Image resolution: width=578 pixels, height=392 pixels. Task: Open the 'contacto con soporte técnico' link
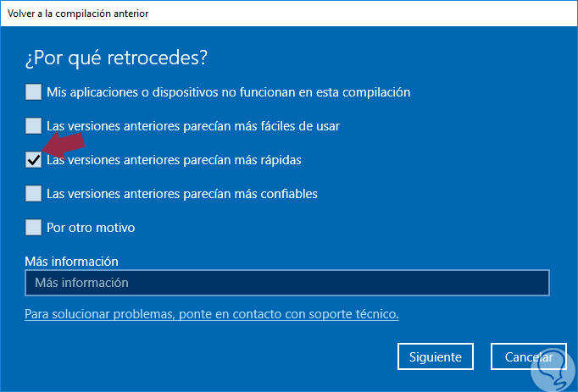coord(212,314)
